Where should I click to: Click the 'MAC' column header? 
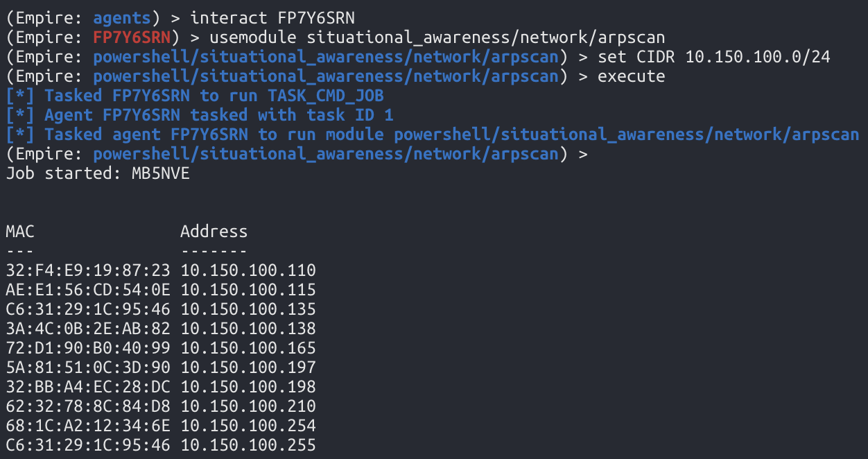pyautogui.click(x=20, y=232)
